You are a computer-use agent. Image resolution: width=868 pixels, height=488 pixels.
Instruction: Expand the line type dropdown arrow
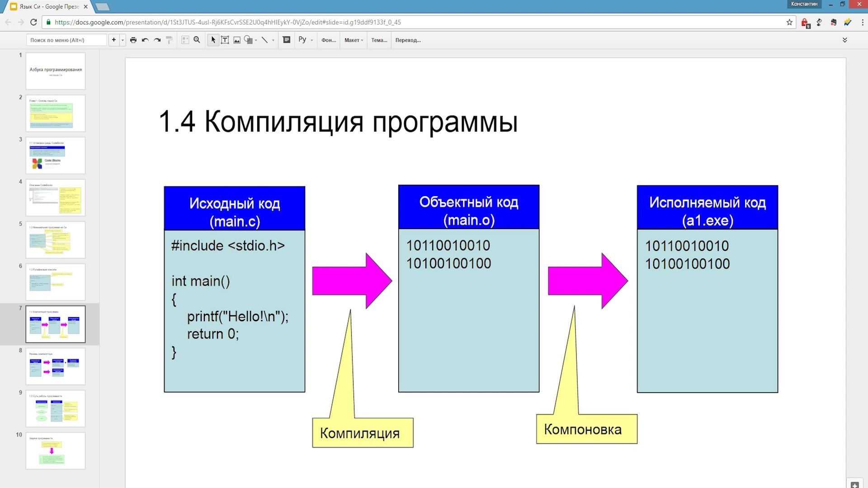(x=273, y=40)
